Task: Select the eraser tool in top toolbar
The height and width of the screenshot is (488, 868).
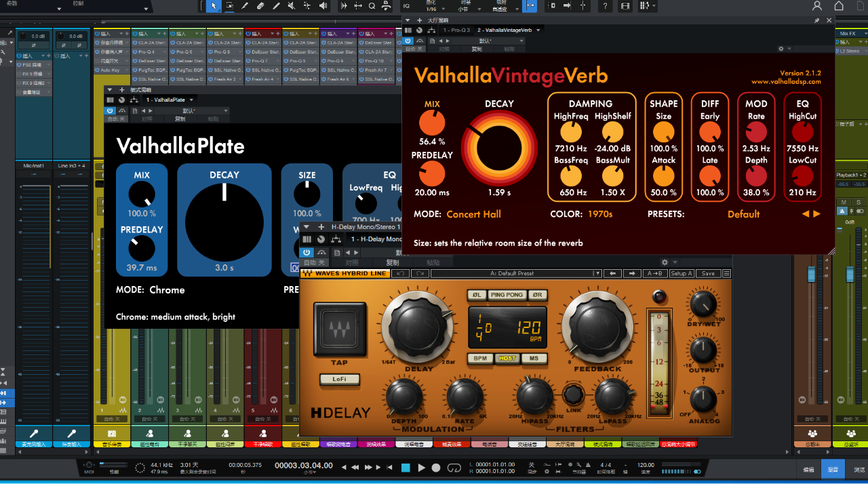Action: tap(260, 6)
